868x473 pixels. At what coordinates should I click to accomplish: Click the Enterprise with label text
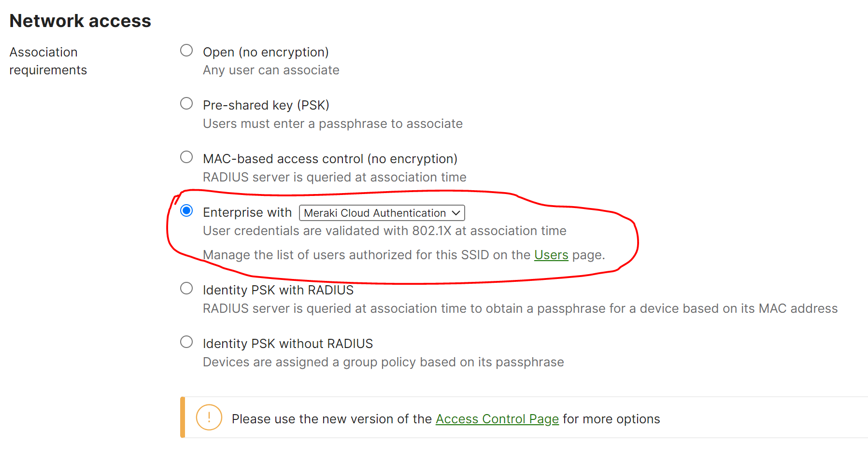(247, 212)
